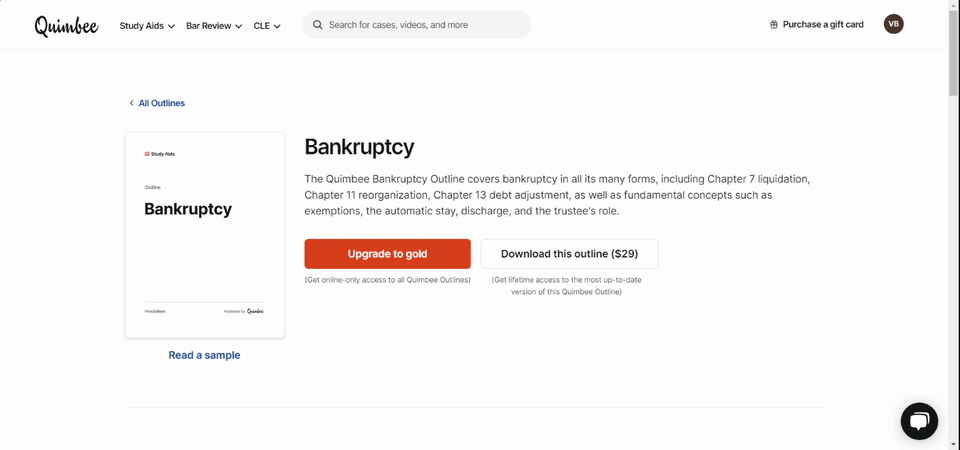Expand the CLE dropdown menu
Viewport: 960px width, 450px height.
267,26
